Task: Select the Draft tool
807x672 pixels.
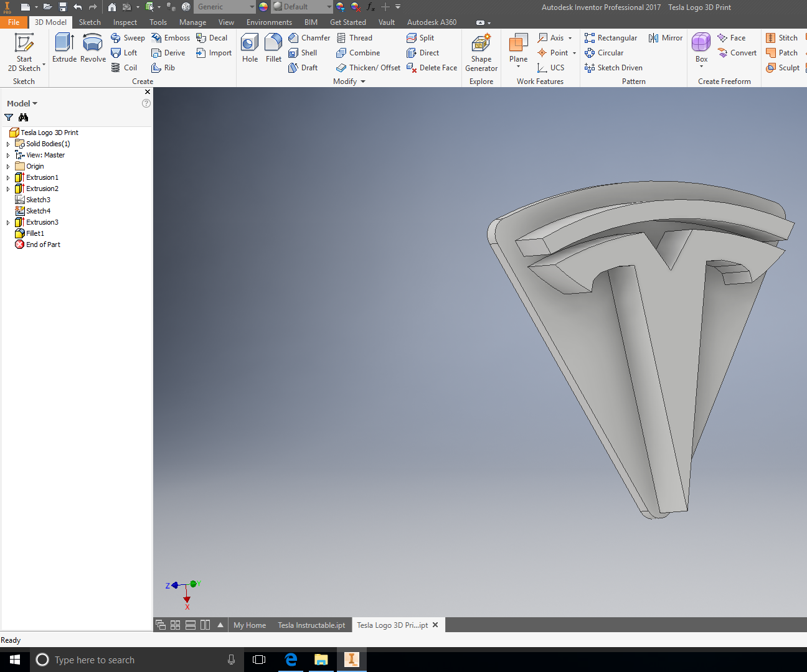Action: tap(303, 68)
